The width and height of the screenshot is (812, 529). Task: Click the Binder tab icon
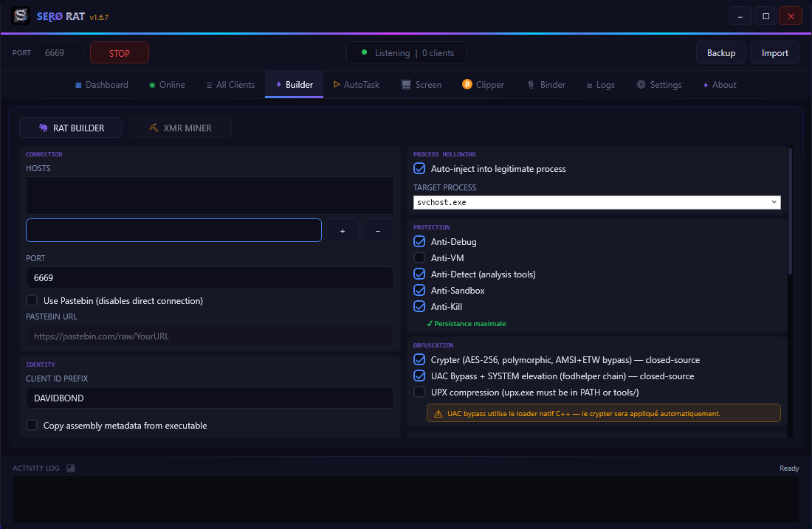[531, 85]
